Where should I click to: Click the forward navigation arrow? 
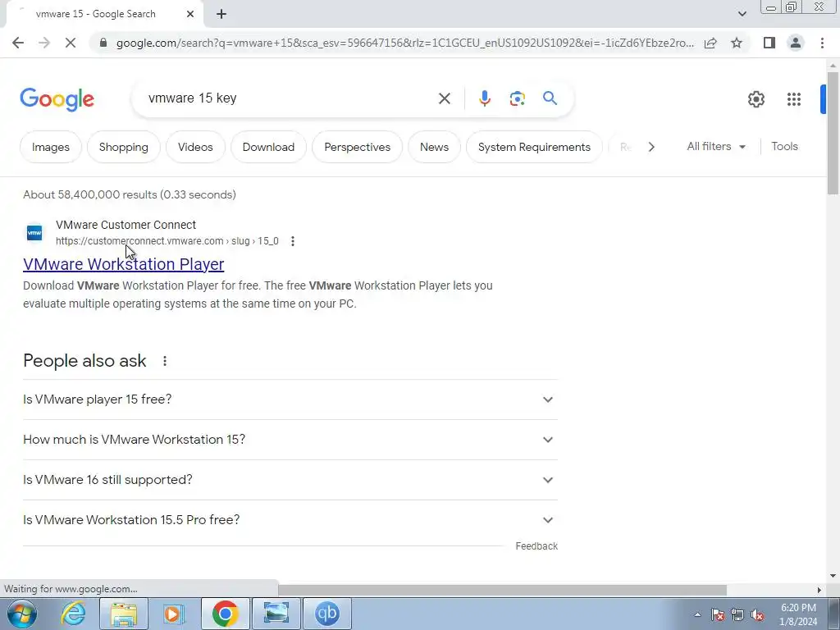pos(44,43)
